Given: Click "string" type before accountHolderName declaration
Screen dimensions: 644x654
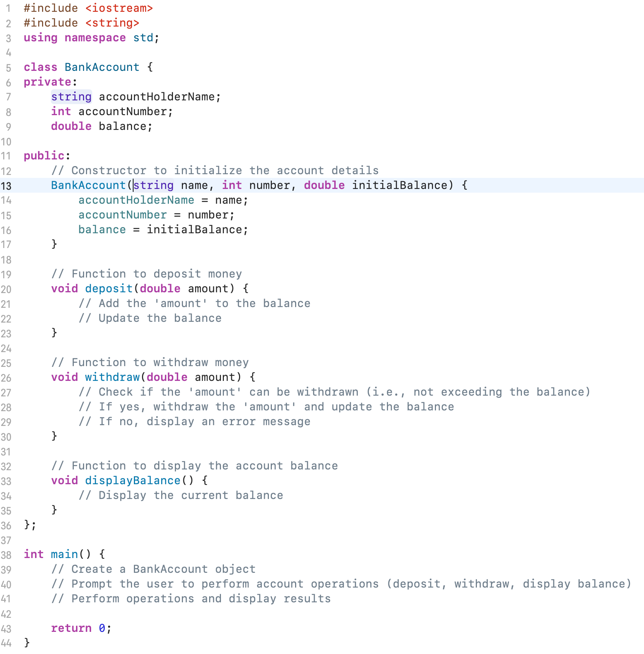Looking at the screenshot, I should (71, 97).
